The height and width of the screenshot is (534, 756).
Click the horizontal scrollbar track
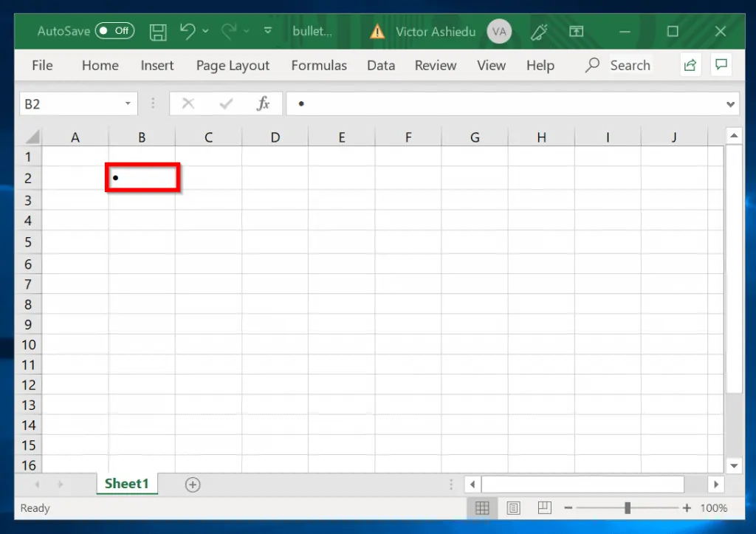tap(695, 485)
